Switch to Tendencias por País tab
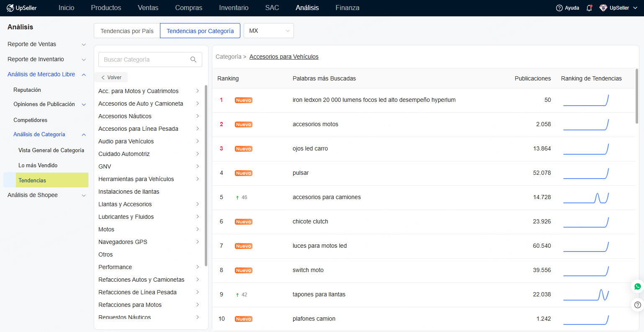644x332 pixels. (x=127, y=31)
